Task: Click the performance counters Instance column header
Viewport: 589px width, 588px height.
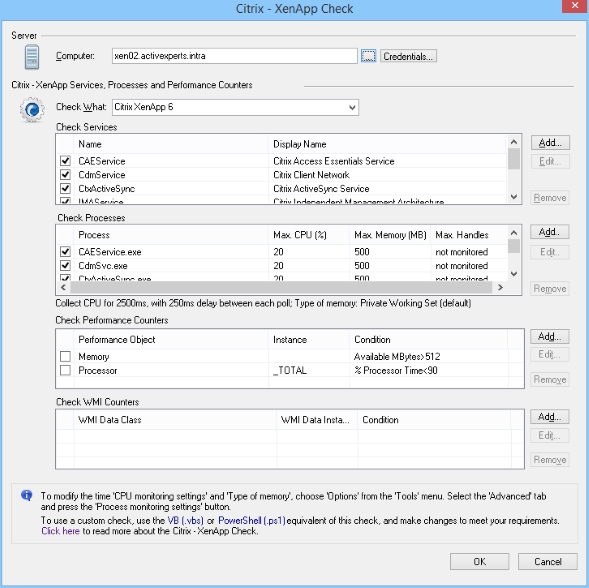Action: click(309, 340)
